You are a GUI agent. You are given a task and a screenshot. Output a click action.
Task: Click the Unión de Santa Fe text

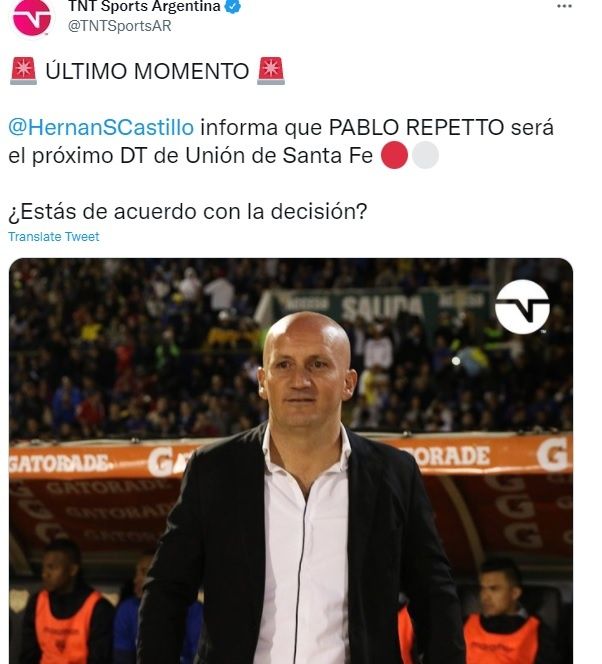(x=279, y=155)
